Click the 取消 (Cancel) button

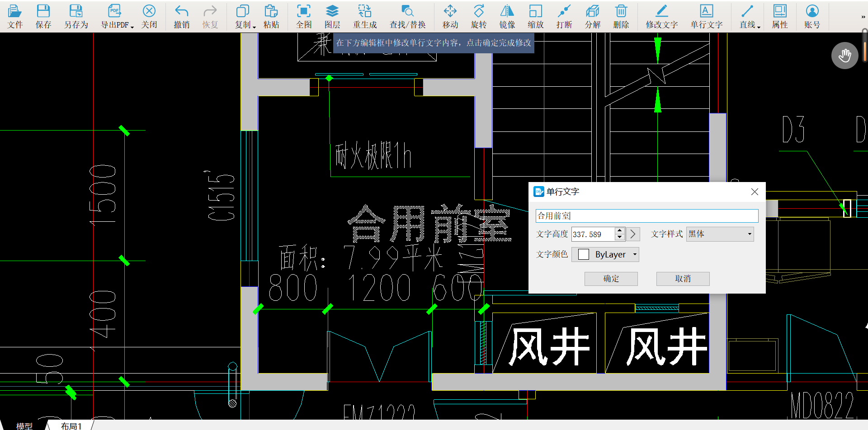(x=683, y=279)
